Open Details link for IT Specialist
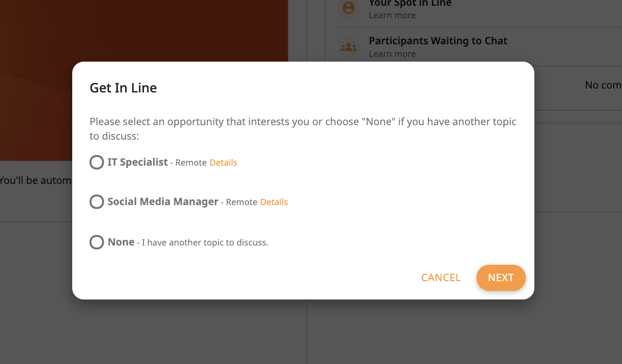 click(223, 163)
